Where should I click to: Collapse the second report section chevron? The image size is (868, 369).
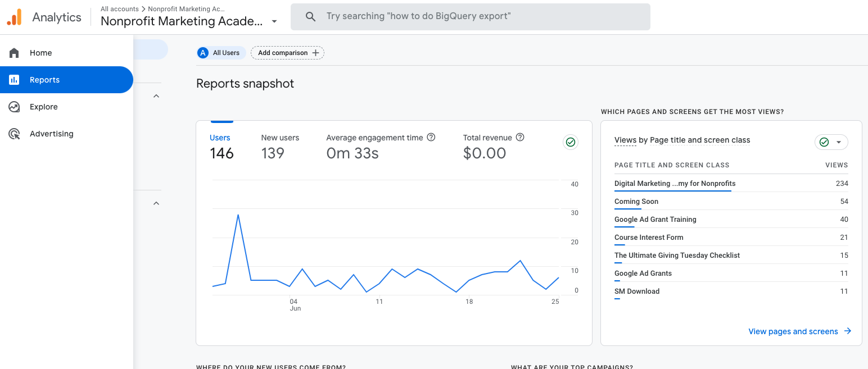156,203
